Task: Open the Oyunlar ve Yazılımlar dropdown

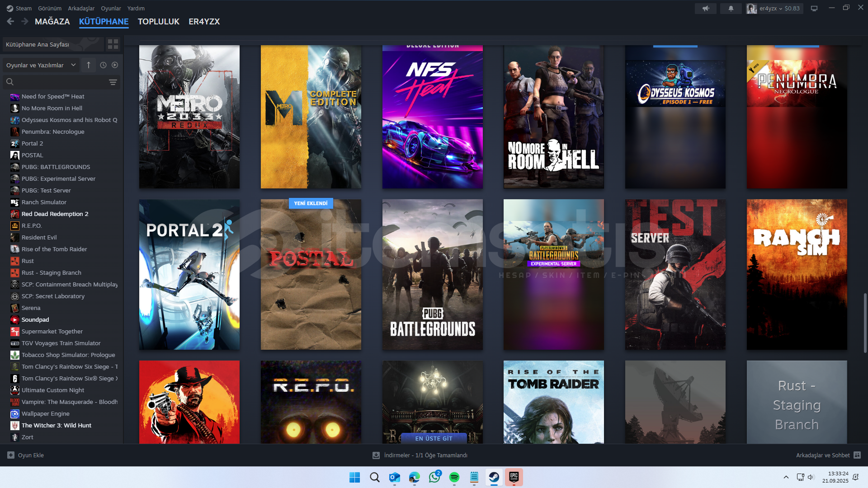Action: [41, 65]
